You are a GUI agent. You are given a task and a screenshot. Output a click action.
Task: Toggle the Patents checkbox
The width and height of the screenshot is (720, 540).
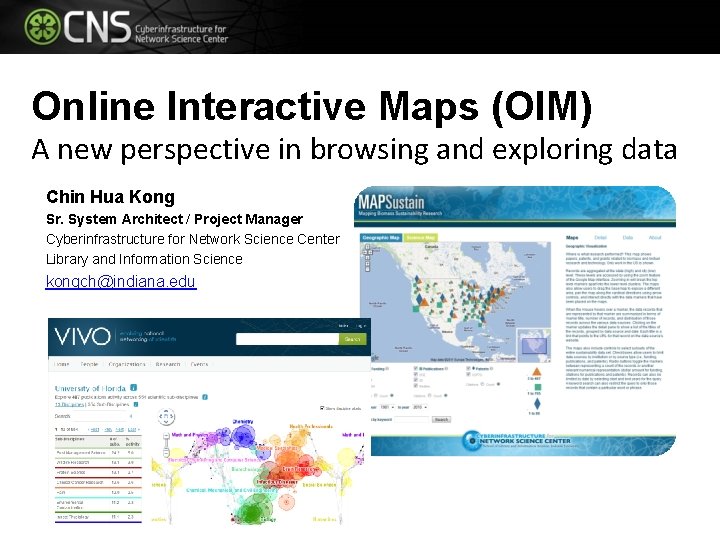468,368
